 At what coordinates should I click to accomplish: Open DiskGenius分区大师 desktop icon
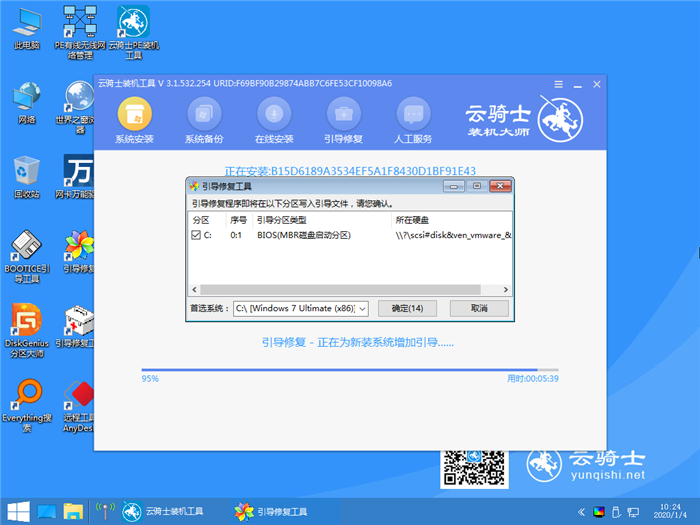pos(27,331)
